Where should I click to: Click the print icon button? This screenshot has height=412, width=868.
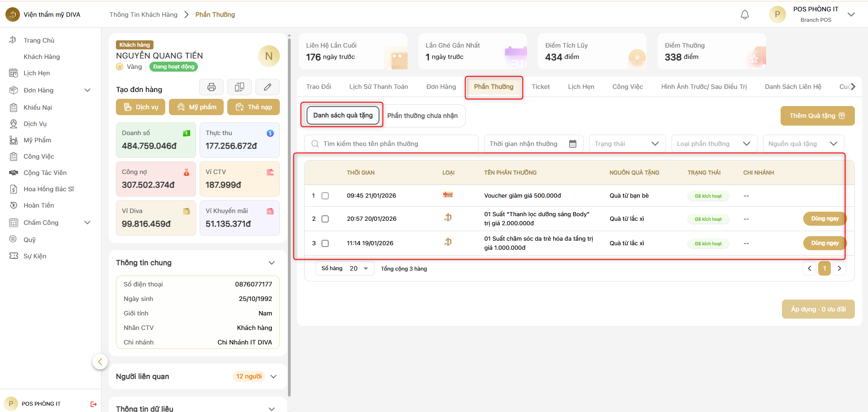pyautogui.click(x=211, y=87)
